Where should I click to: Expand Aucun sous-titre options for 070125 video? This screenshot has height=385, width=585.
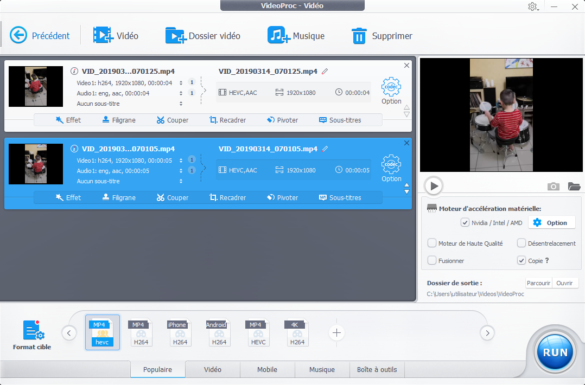coord(181,104)
